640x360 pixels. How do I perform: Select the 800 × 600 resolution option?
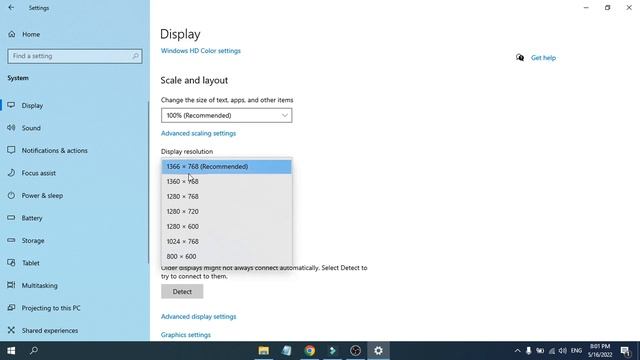coord(227,256)
